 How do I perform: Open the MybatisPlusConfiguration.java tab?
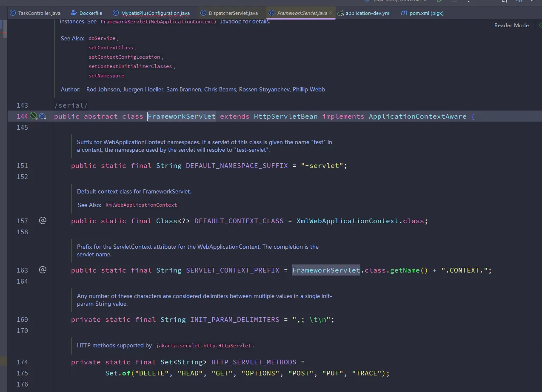click(x=155, y=13)
